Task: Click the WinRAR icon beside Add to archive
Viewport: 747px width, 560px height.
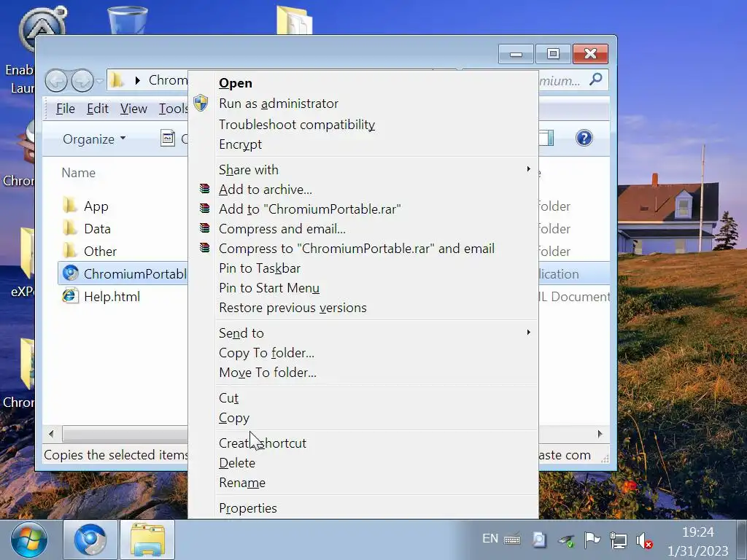Action: (204, 189)
